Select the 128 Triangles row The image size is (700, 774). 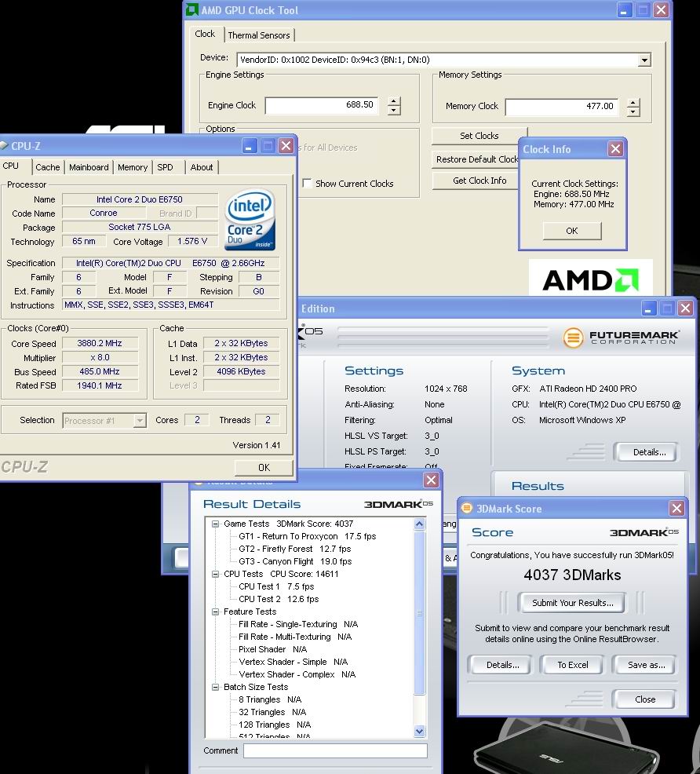pos(275,725)
